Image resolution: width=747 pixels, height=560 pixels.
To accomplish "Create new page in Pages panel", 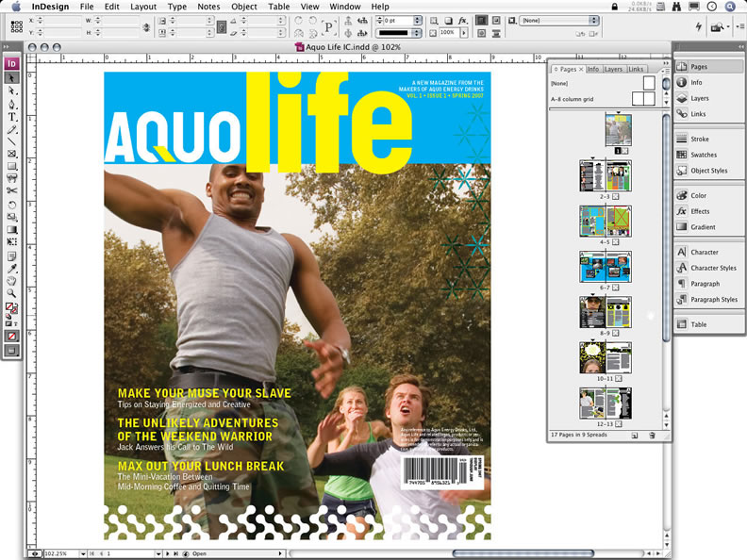I will tap(635, 436).
